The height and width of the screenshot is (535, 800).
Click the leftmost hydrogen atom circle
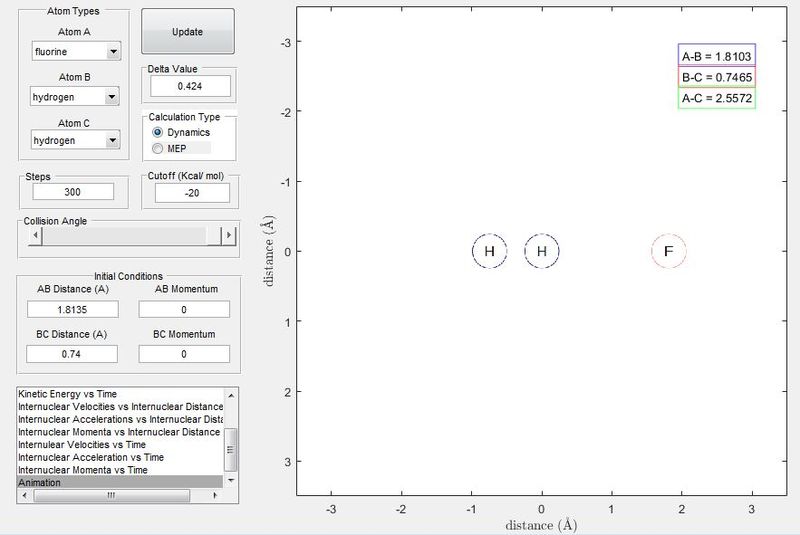point(490,251)
